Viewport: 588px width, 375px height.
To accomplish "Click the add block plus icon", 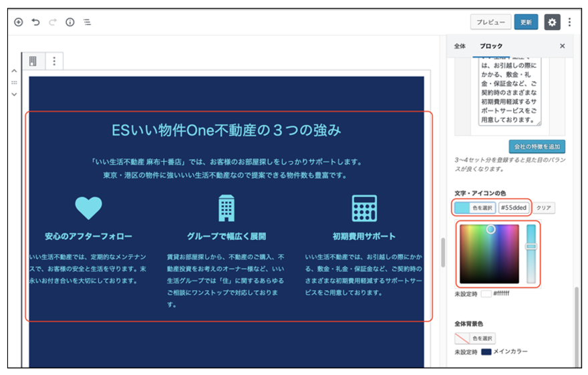I will 19,22.
